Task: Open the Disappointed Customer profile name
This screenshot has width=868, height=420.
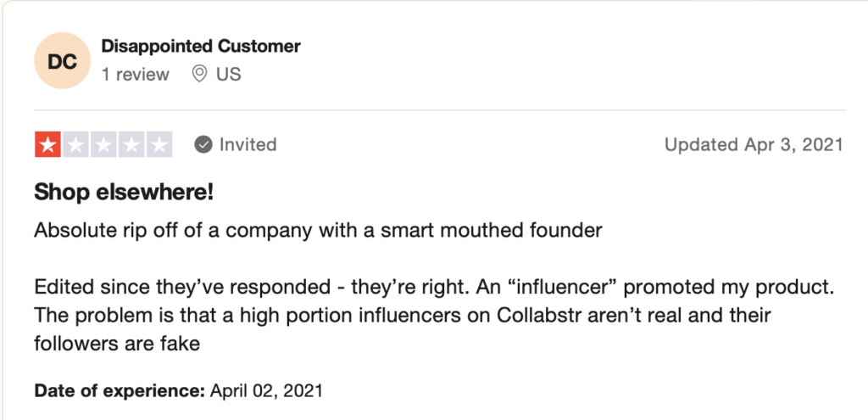Action: (201, 47)
